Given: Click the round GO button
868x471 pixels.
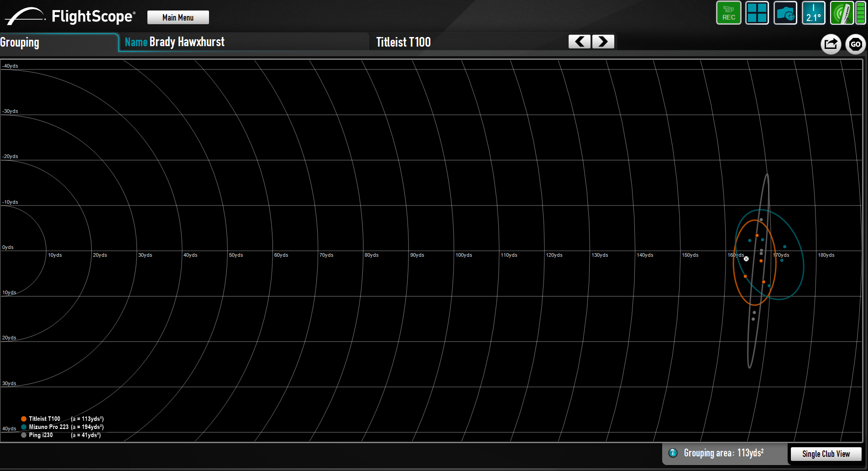Looking at the screenshot, I should pyautogui.click(x=856, y=44).
